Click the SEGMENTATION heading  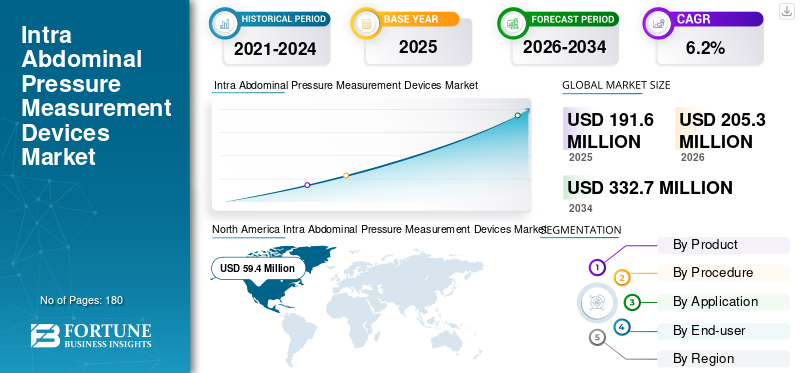(581, 230)
